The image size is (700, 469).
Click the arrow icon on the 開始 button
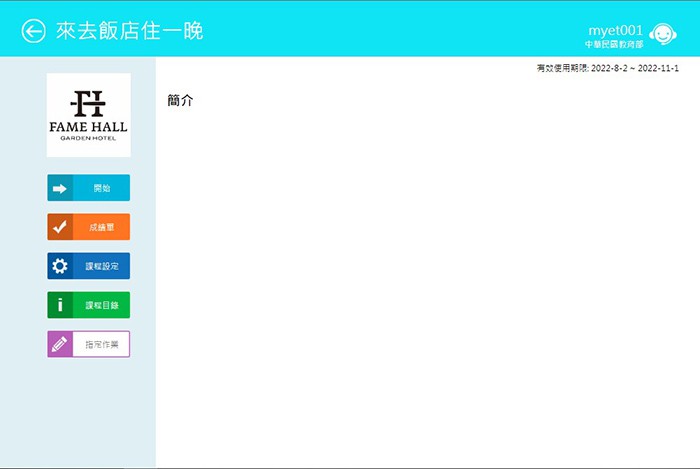point(60,188)
